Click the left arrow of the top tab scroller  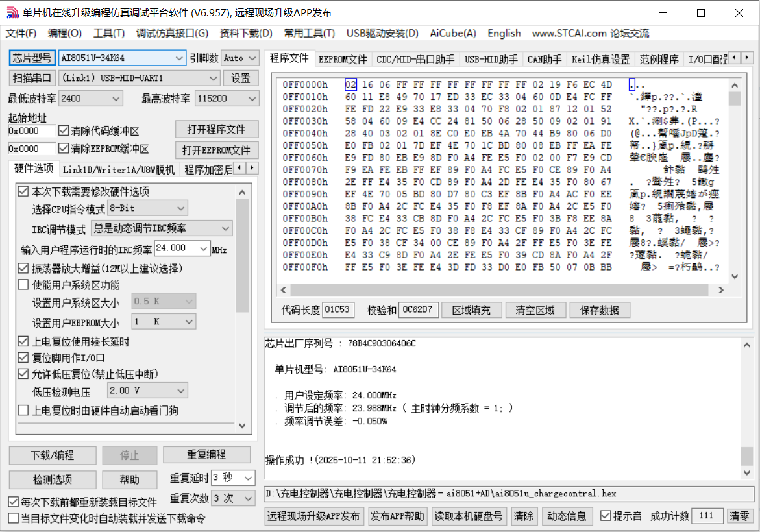pos(734,58)
